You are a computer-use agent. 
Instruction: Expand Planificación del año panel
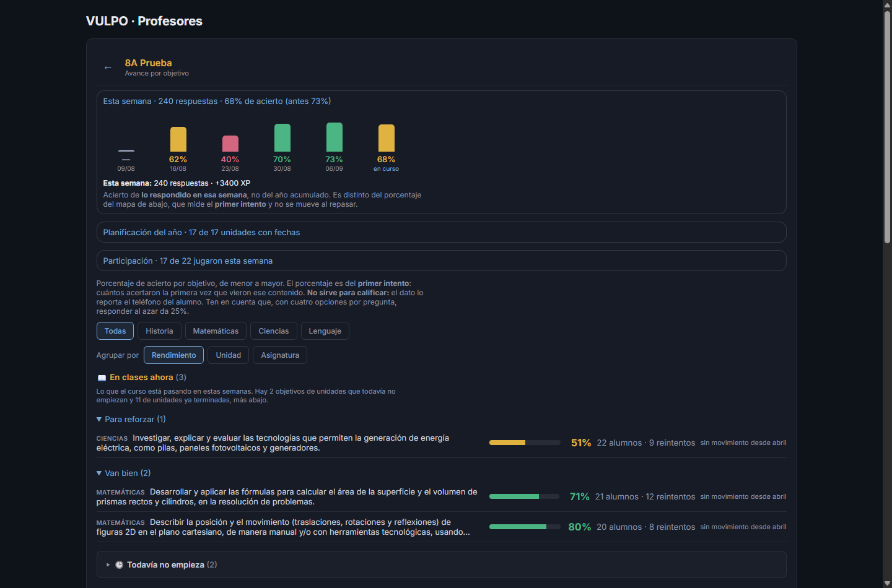[442, 232]
